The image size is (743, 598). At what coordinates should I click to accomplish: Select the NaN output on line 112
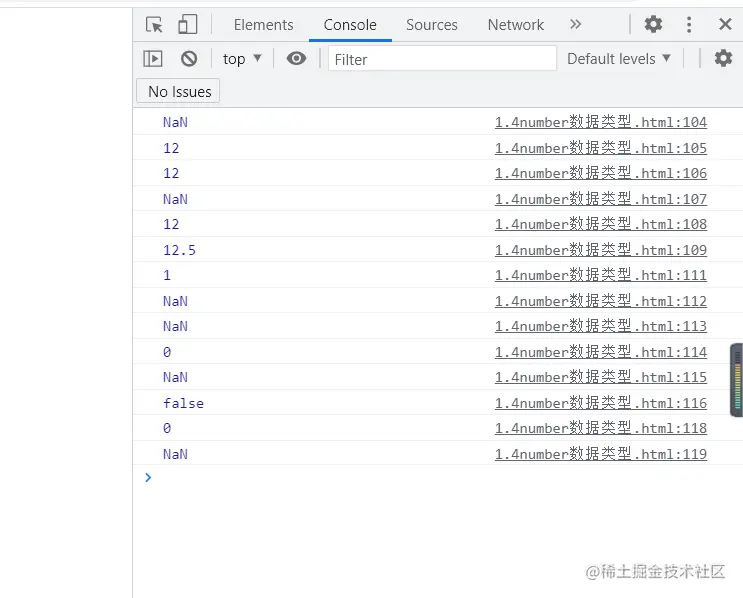click(175, 301)
